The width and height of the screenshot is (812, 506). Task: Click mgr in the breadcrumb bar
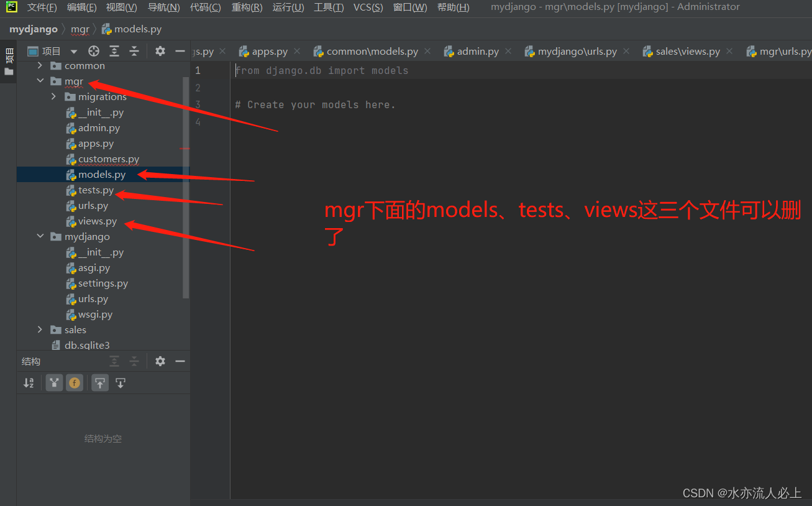[80, 29]
